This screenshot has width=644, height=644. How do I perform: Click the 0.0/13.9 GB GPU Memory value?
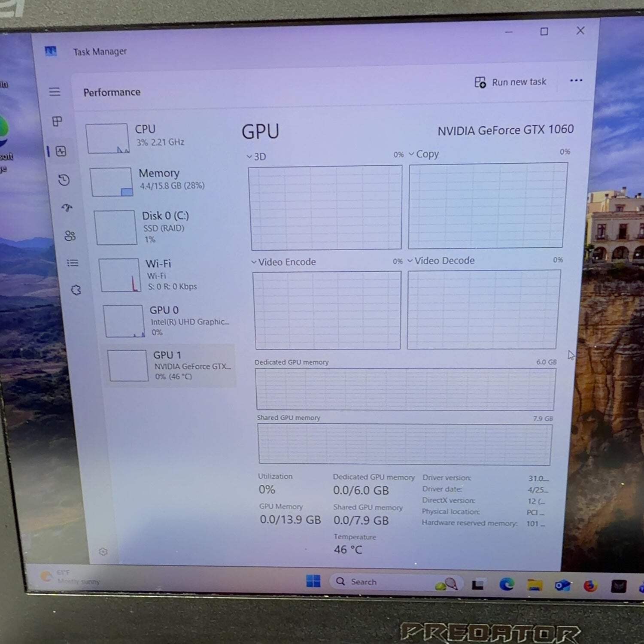tap(290, 519)
